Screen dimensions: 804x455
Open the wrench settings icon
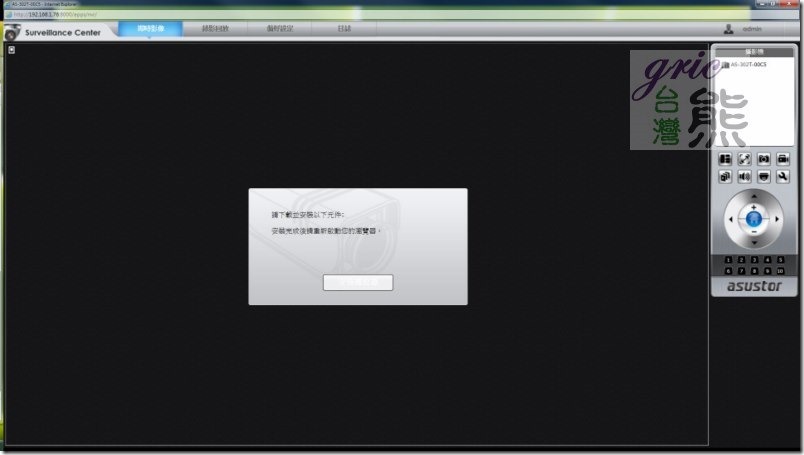pos(783,177)
